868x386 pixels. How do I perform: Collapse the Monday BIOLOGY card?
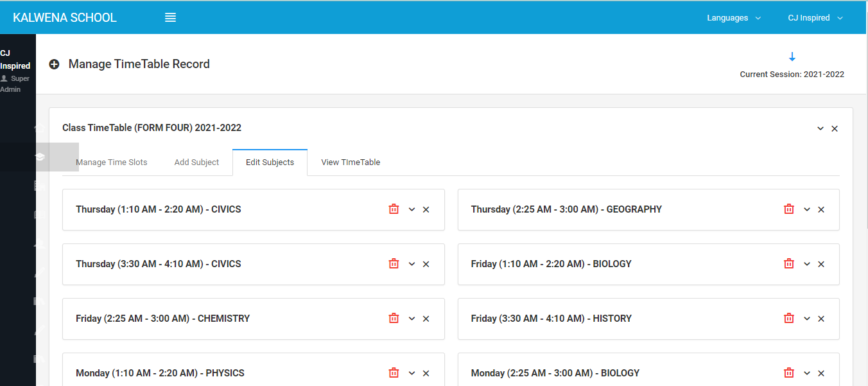807,373
